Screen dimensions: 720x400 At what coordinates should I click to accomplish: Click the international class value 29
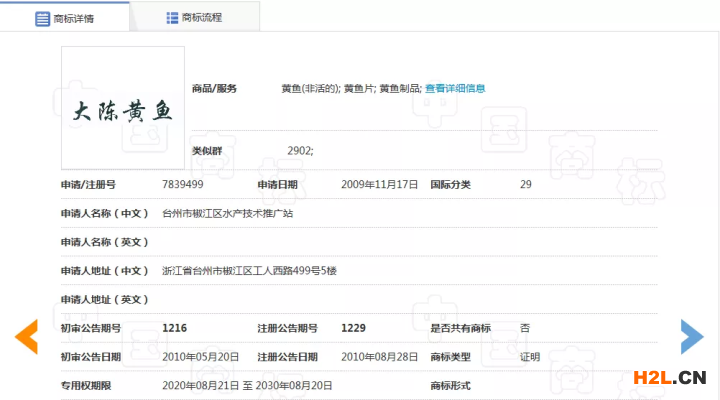click(526, 185)
